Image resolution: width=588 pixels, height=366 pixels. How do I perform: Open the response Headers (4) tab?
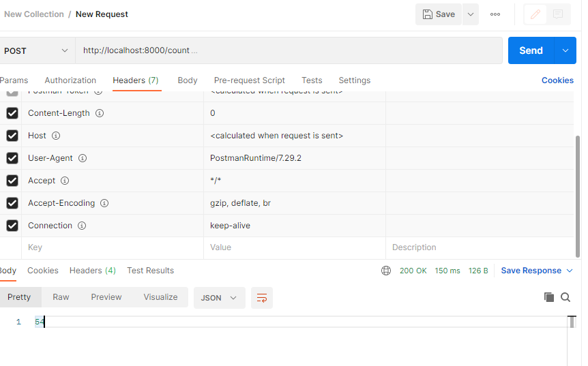coord(93,271)
